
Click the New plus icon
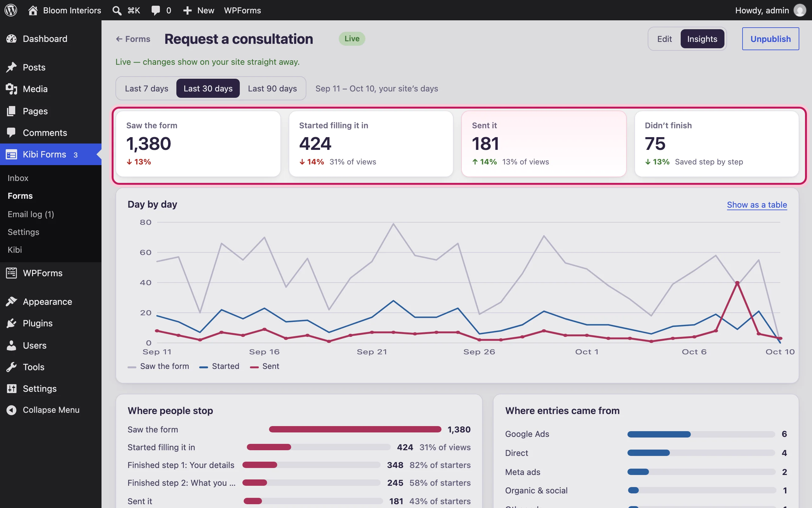coord(187,10)
